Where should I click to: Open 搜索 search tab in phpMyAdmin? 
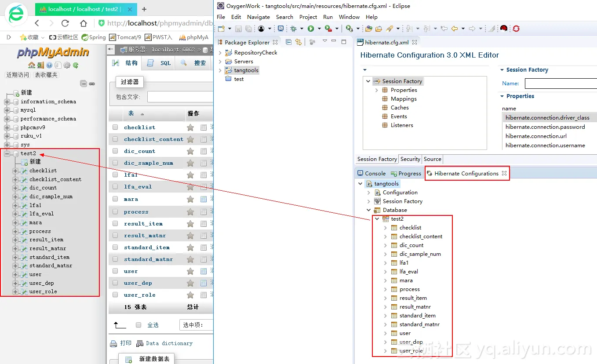tap(194, 63)
